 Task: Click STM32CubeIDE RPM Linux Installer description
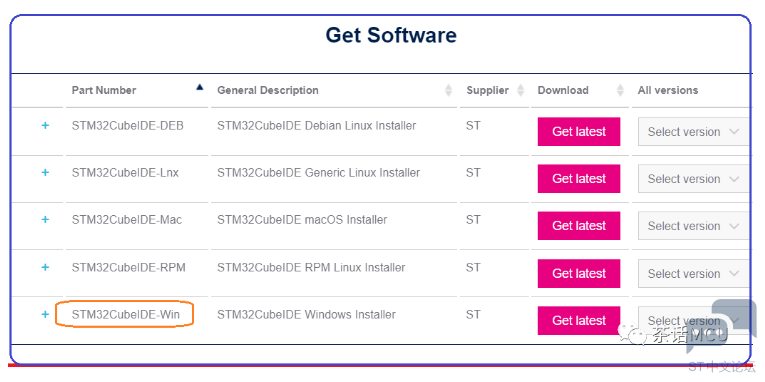311,267
